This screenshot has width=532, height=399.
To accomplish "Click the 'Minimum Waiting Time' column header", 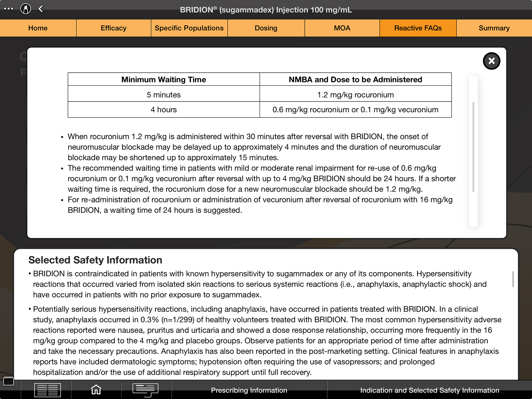I will pyautogui.click(x=164, y=80).
